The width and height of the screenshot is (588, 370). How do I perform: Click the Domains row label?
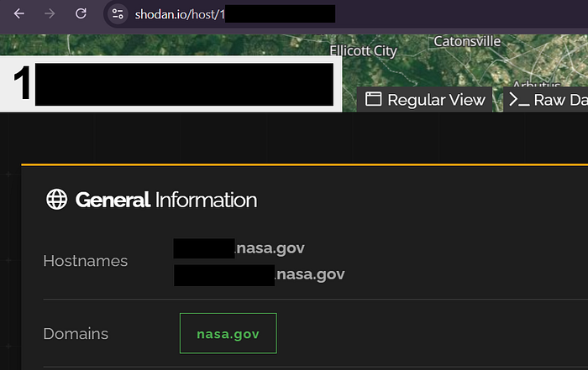76,333
